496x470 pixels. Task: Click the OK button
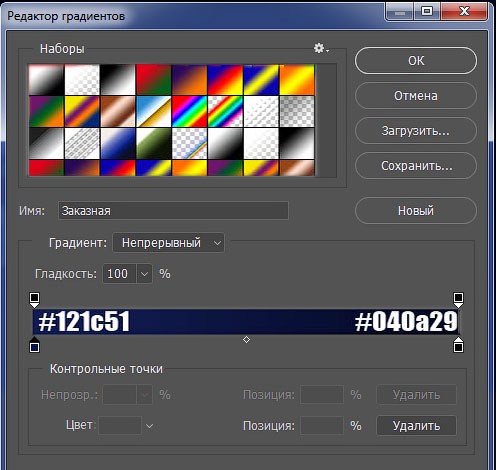416,61
